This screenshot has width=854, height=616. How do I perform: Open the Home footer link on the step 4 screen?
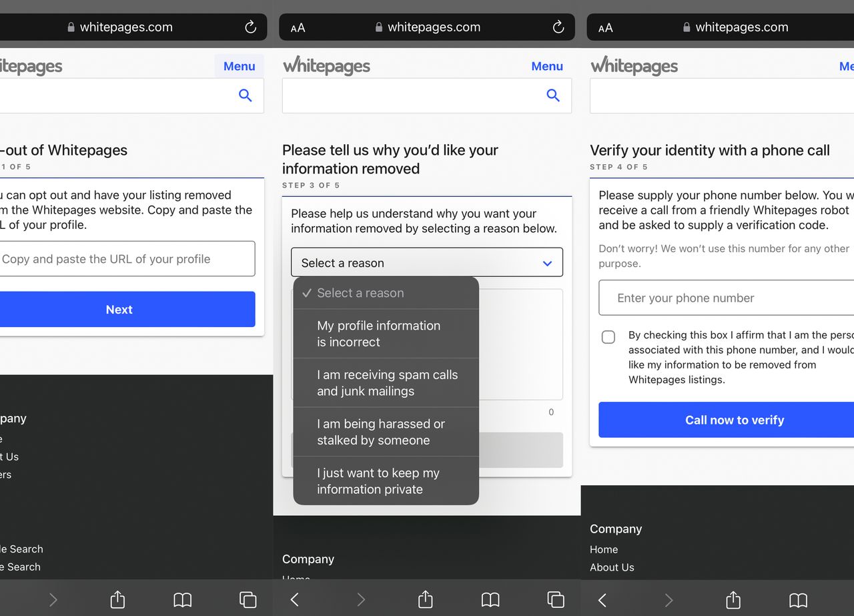pos(604,549)
